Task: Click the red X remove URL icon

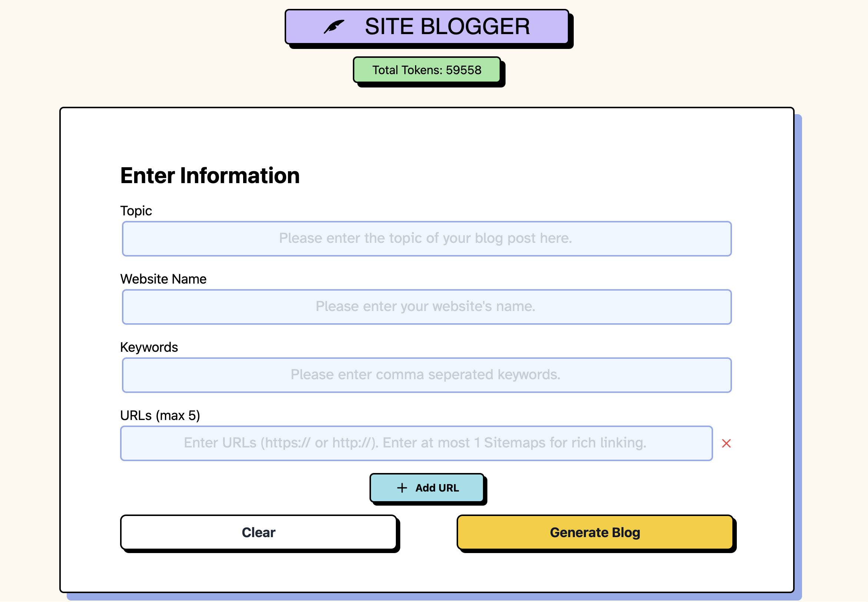Action: coord(726,443)
